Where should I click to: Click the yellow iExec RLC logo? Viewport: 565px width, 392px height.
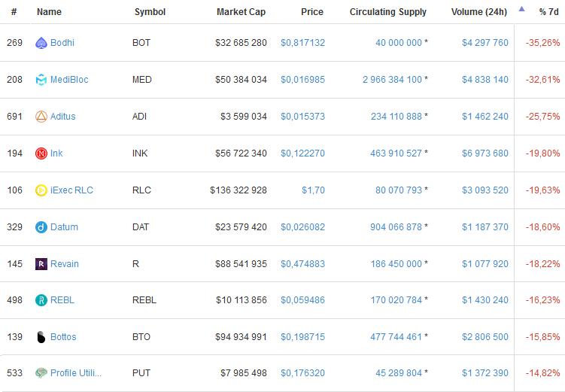pos(41,190)
